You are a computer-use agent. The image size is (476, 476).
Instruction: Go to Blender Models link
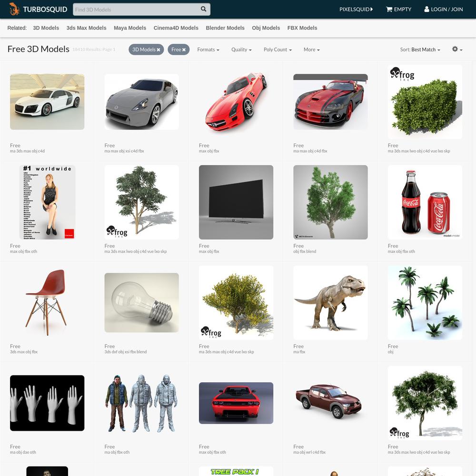pos(225,28)
